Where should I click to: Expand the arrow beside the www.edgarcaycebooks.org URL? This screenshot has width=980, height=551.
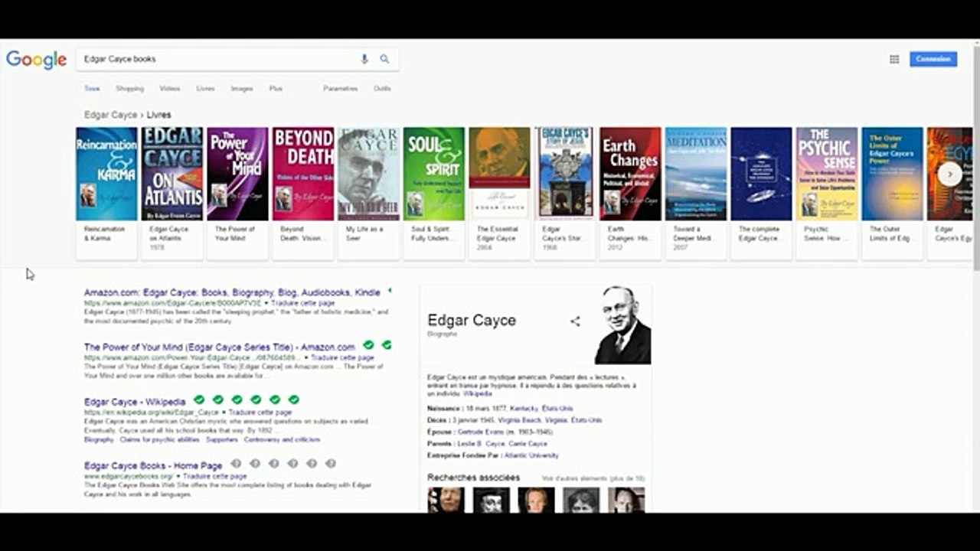[x=178, y=476]
